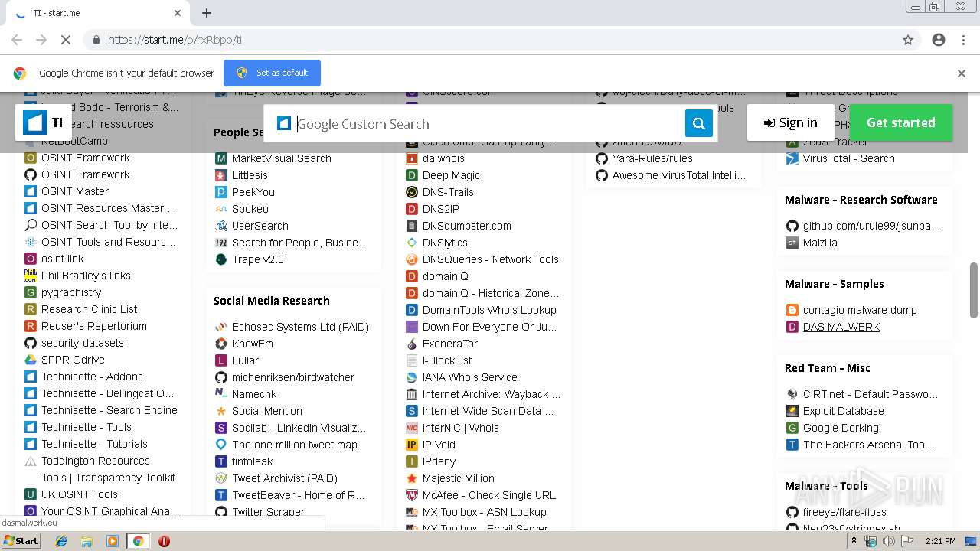Open the Littlesis link
Image resolution: width=980 pixels, height=551 pixels.
click(x=250, y=175)
